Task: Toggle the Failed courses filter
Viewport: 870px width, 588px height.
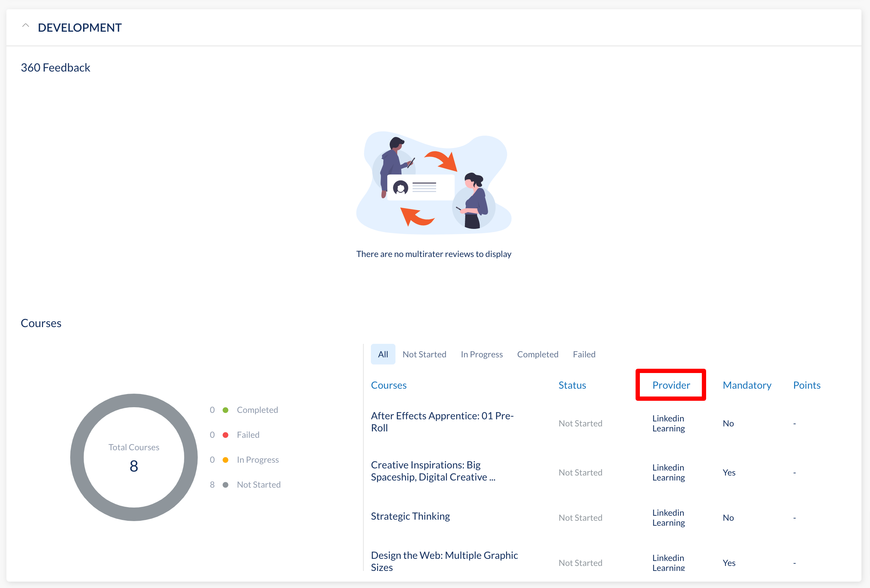Action: coord(583,354)
